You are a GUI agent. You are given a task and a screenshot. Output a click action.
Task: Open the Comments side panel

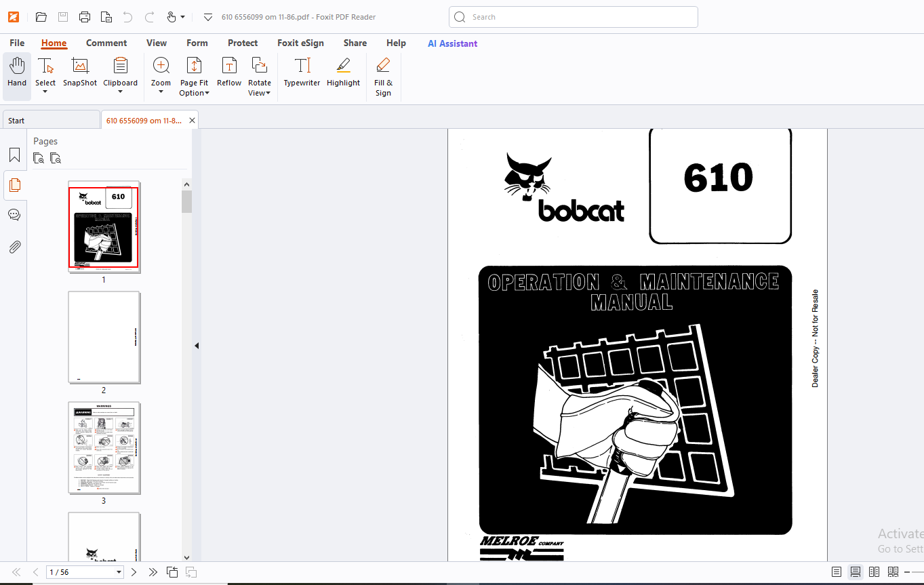pos(14,215)
